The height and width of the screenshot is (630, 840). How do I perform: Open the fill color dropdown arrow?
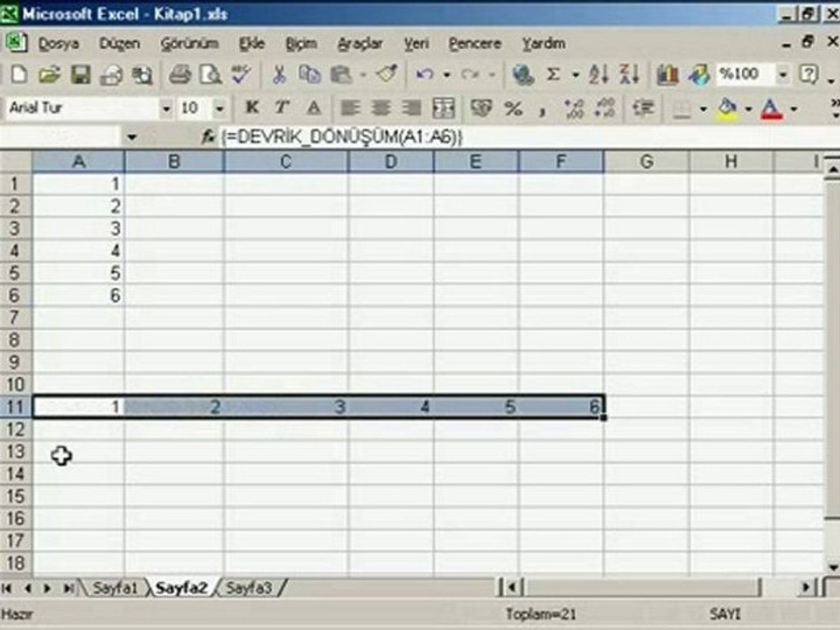[x=748, y=109]
